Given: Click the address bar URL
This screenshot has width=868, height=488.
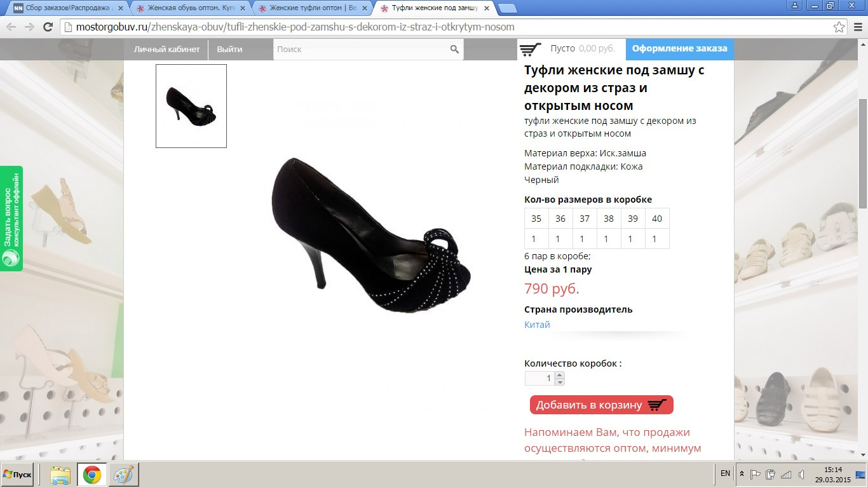Looking at the screenshot, I should pyautogui.click(x=295, y=27).
